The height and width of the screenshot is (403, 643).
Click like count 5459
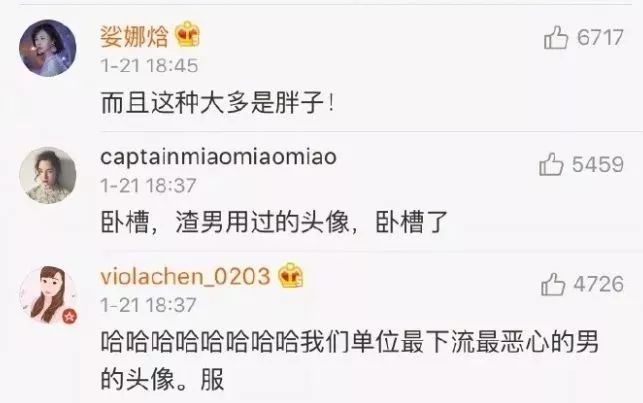598,164
